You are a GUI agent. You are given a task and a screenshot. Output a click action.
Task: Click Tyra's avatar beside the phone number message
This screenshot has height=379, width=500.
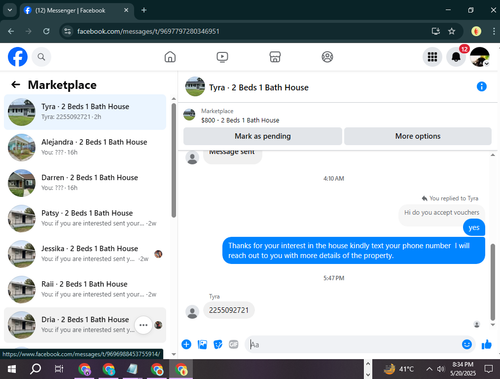tap(192, 312)
